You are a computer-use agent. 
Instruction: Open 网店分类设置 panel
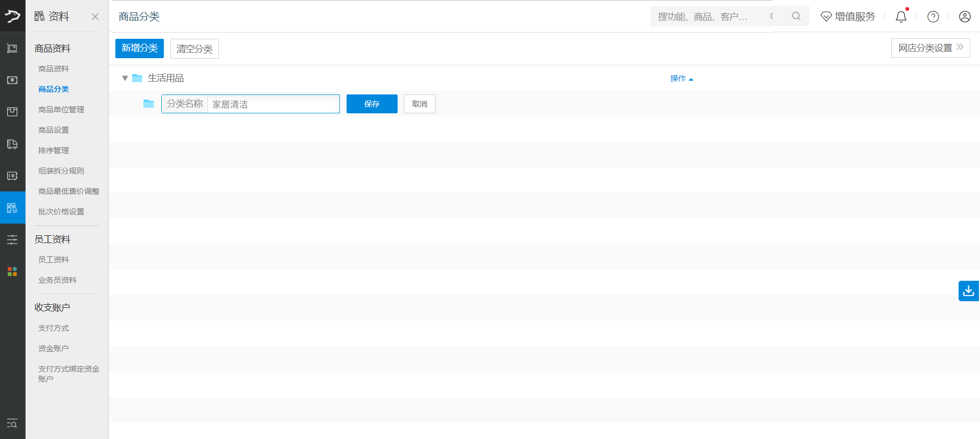coord(930,48)
